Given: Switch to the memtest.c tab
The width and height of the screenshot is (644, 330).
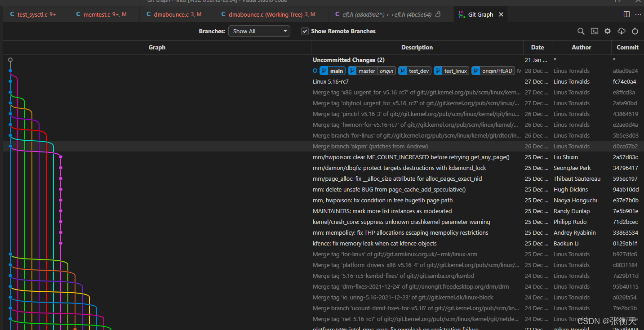Looking at the screenshot, I should pos(104,14).
